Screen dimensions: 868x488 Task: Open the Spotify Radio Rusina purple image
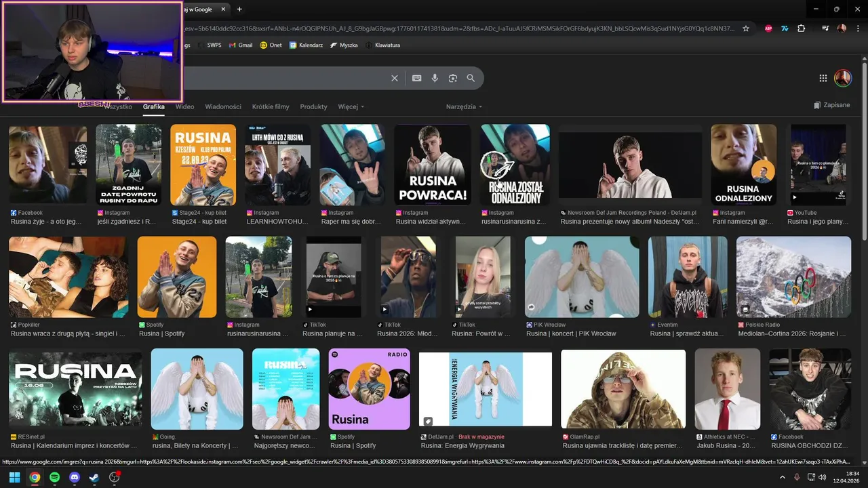pos(369,389)
